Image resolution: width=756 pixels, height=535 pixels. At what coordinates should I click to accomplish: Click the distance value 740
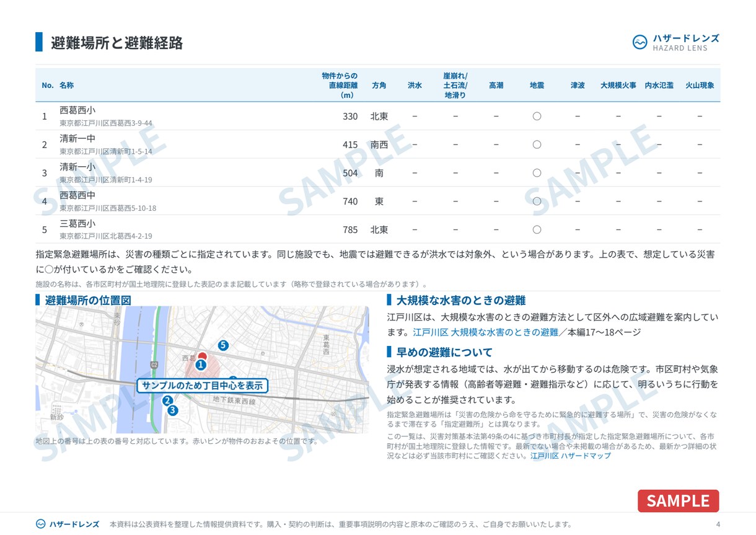click(x=350, y=201)
